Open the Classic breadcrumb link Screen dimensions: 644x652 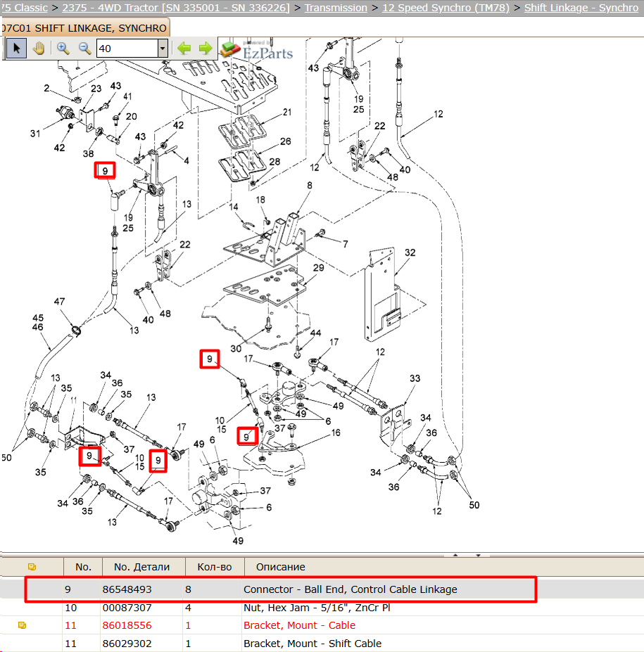24,8
